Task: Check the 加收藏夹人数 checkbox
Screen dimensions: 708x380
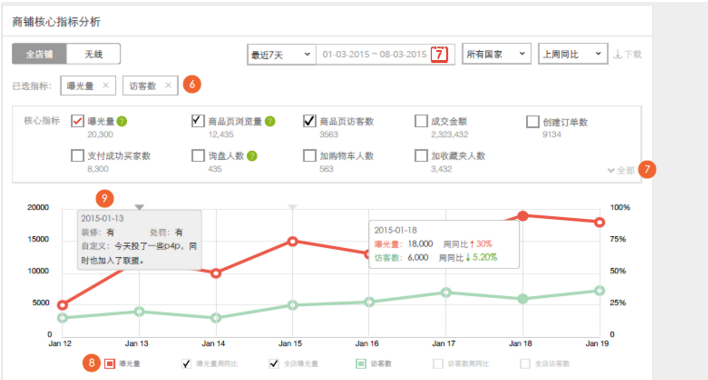Action: (421, 156)
